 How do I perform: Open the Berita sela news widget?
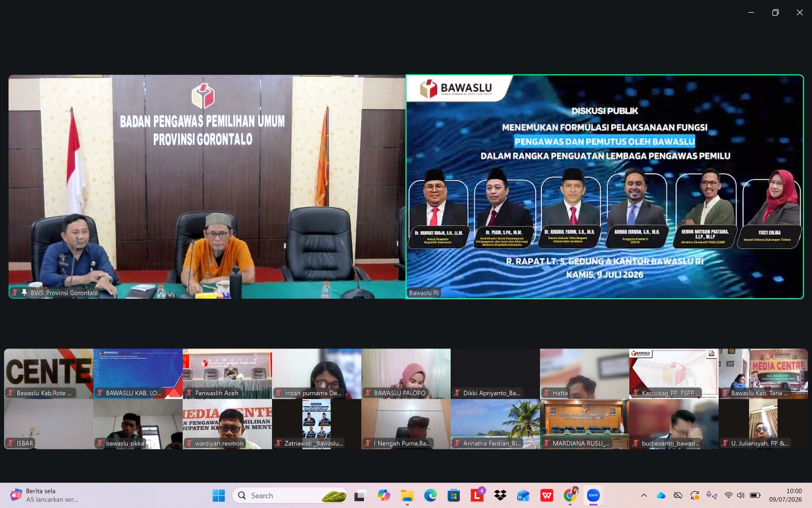click(x=45, y=495)
